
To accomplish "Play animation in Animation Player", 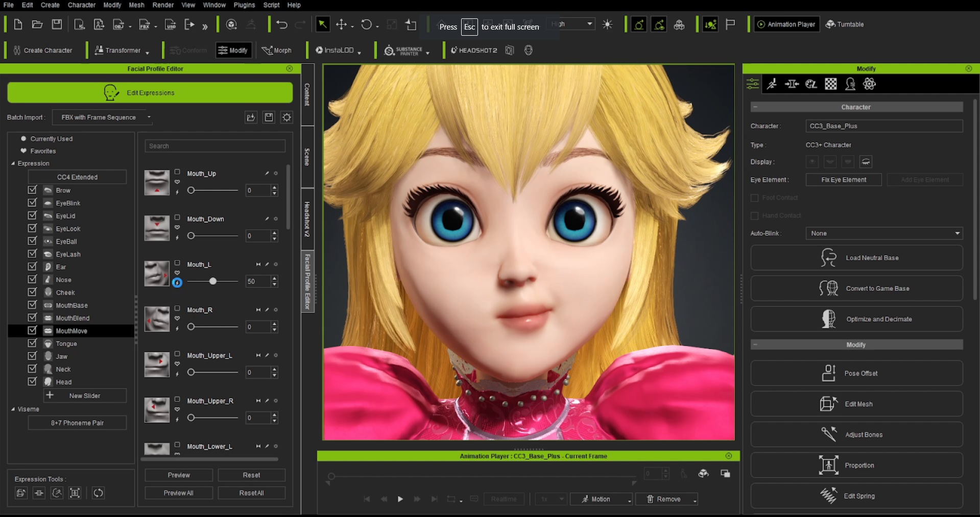I will click(x=400, y=499).
